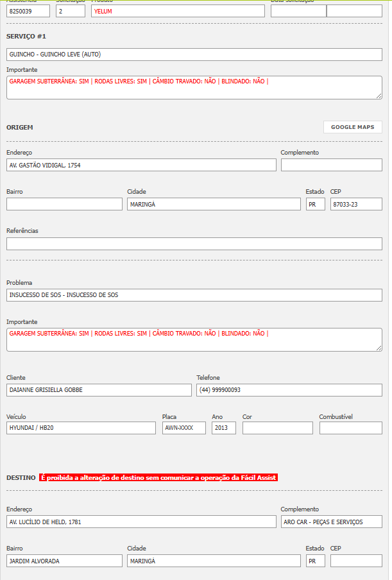Click the Importante text area below Problema
Image resolution: width=392 pixels, height=580 pixels.
coord(194,339)
